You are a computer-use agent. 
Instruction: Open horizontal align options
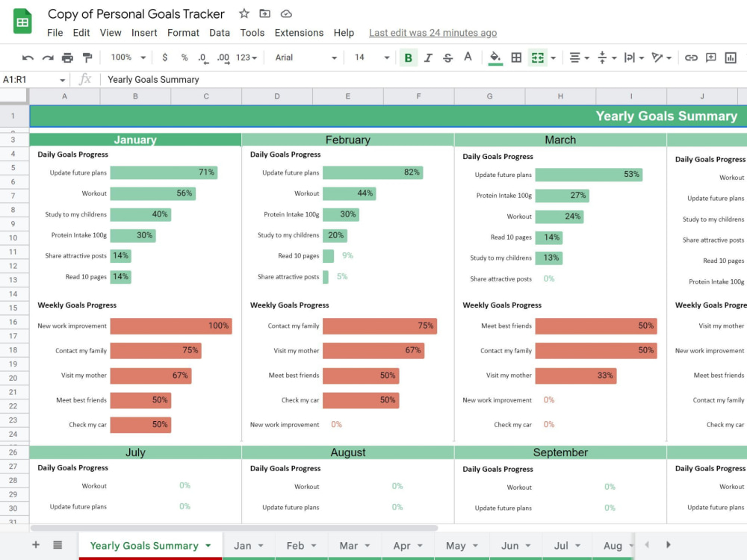pos(580,57)
